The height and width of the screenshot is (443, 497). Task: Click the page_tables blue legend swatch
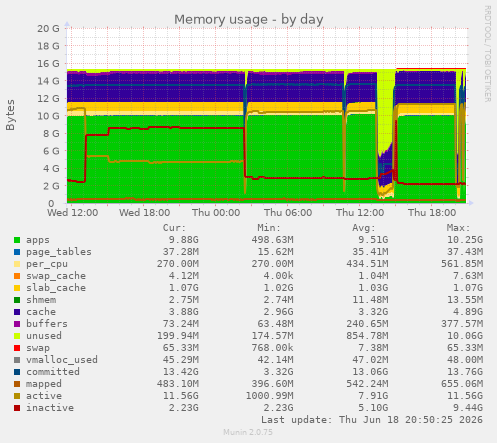coord(17,252)
